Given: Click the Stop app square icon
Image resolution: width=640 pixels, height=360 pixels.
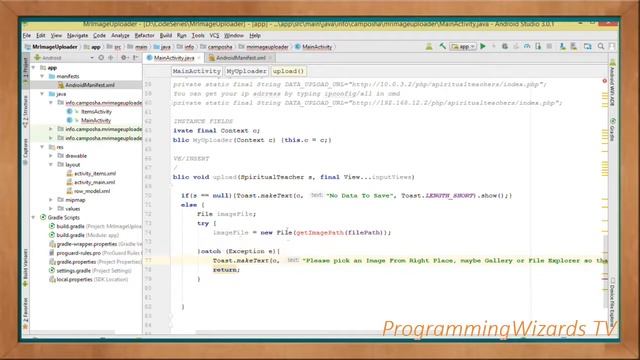Looking at the screenshot, I should 549,47.
